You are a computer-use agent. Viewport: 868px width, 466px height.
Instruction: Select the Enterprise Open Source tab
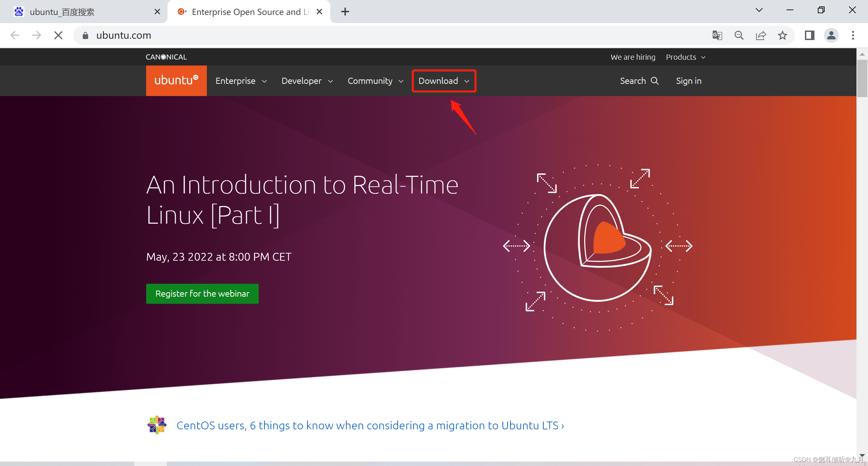pyautogui.click(x=249, y=12)
